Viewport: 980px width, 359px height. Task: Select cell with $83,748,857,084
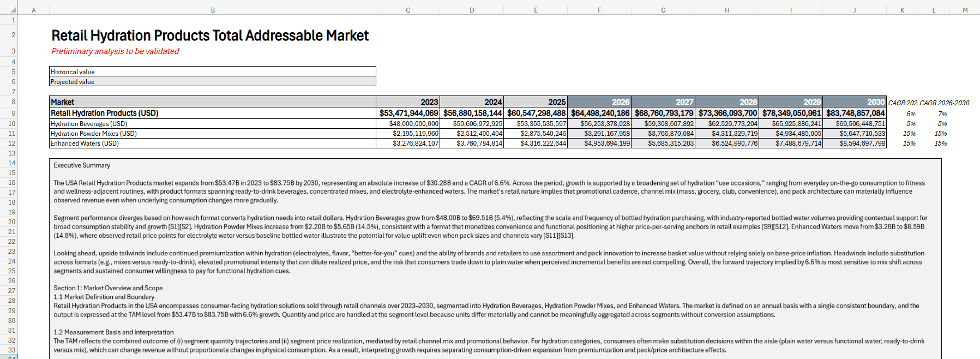click(855, 113)
